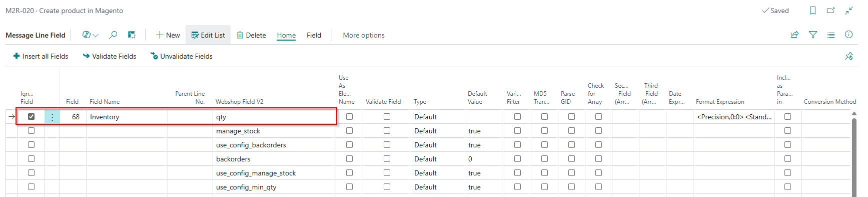Screen dimensions: 868x197
Task: Click the list view icon
Action: 831,35
